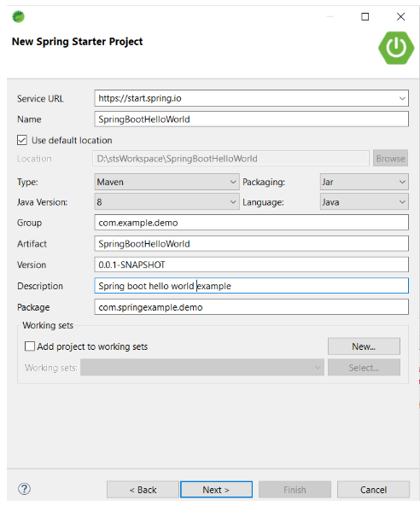Enable Add project to working sets
The image size is (420, 506).
(30, 346)
